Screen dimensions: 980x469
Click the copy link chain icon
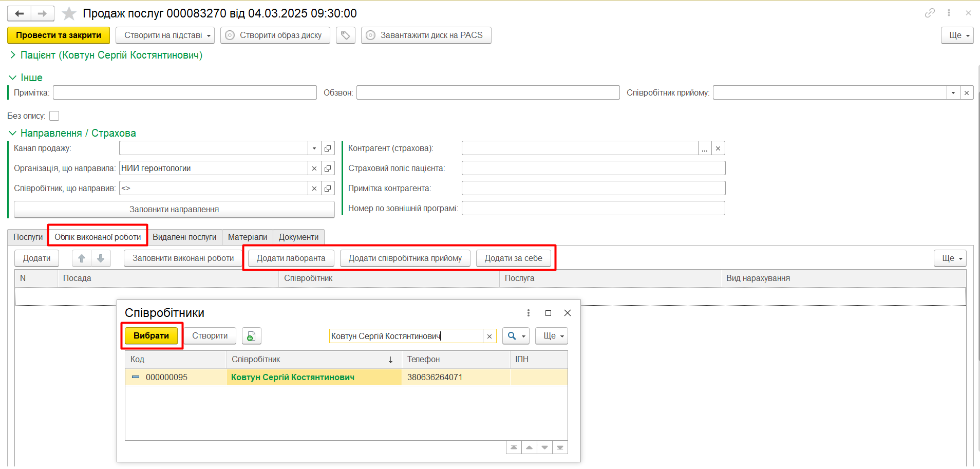coord(930,13)
